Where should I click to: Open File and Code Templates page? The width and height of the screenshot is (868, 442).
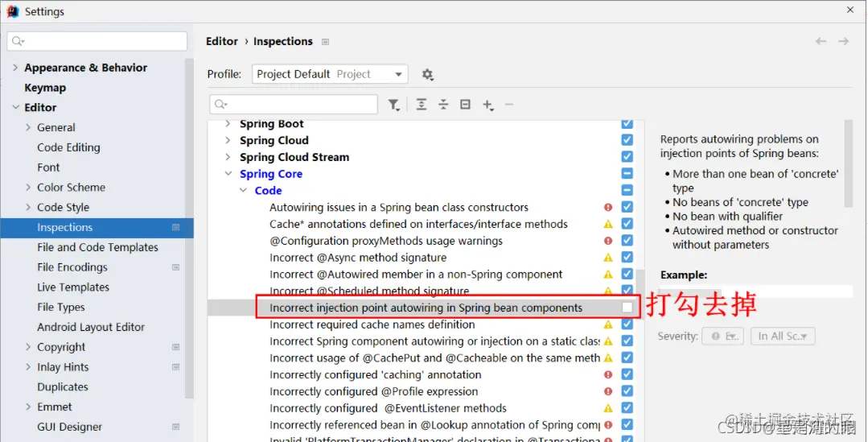pyautogui.click(x=97, y=247)
